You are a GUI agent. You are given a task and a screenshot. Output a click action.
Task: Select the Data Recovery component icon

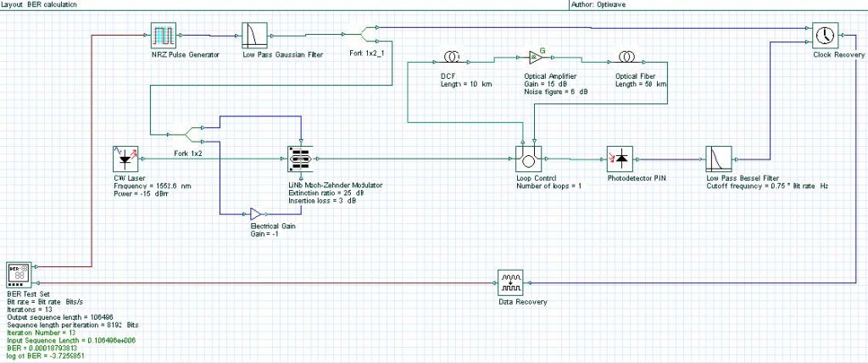click(x=510, y=282)
